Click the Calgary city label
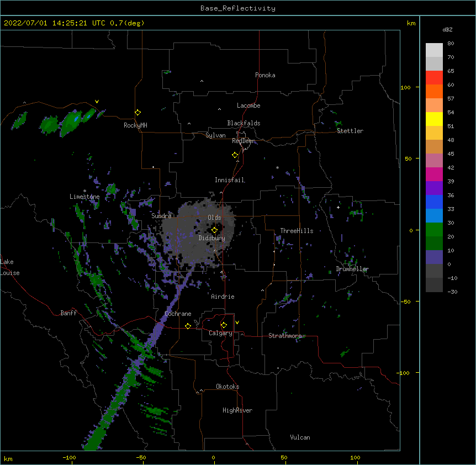 (x=220, y=333)
